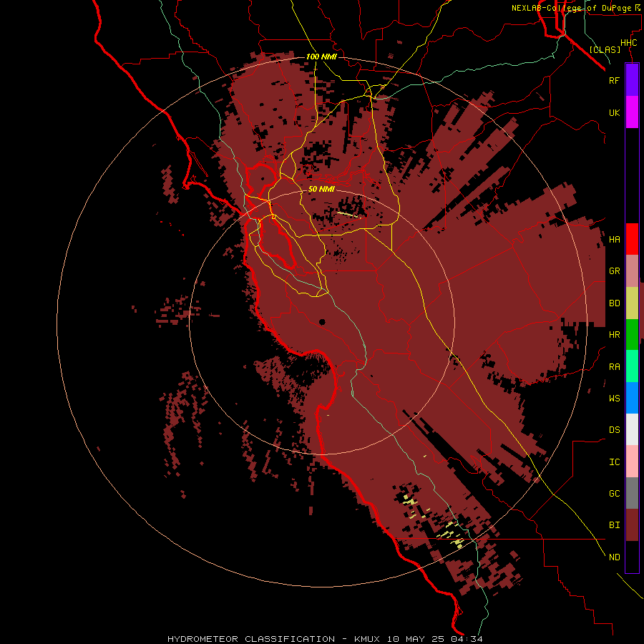Click the white DS legend swatch

point(632,429)
